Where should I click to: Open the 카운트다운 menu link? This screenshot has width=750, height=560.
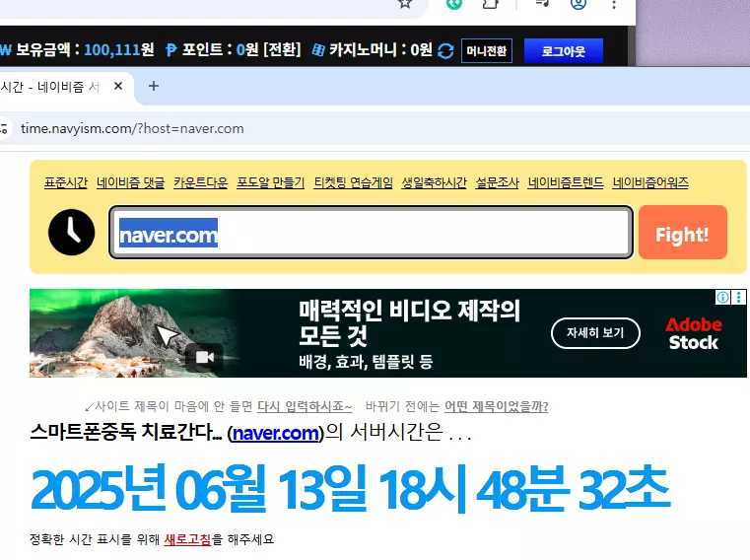(200, 182)
